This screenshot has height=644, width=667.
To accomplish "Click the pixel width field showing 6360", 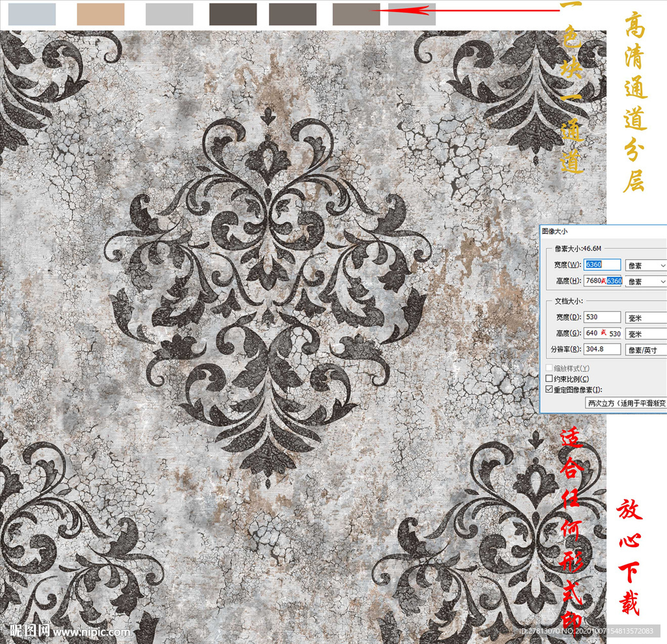I will [x=602, y=264].
